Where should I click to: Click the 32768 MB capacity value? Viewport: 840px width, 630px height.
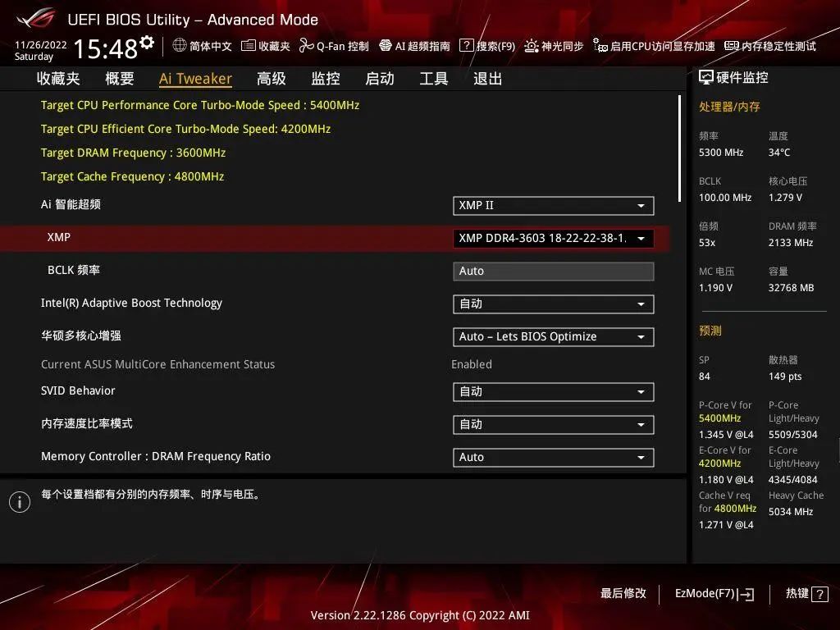pyautogui.click(x=792, y=288)
